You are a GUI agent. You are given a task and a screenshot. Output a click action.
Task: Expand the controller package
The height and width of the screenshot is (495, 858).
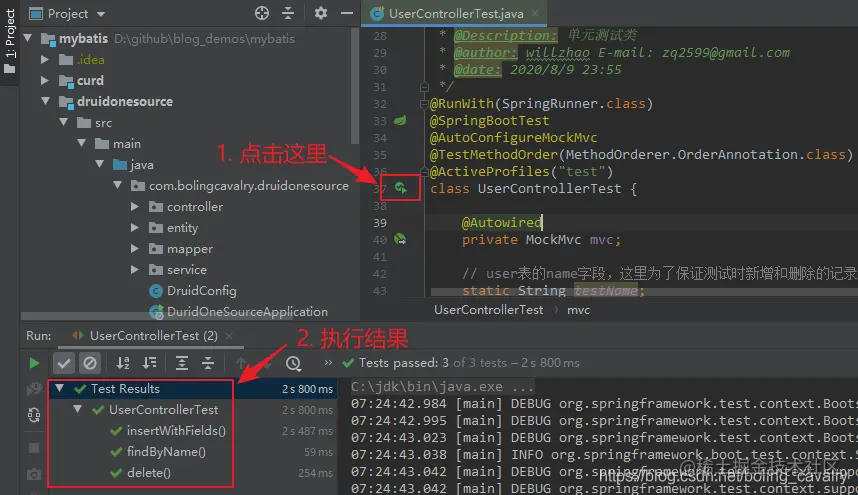click(x=135, y=206)
